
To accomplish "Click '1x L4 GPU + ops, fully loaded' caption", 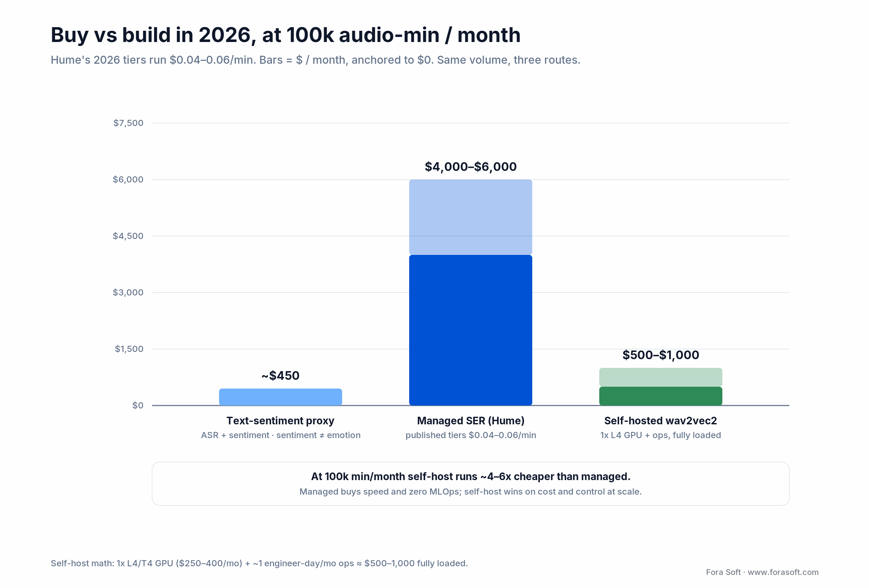I will (660, 436).
